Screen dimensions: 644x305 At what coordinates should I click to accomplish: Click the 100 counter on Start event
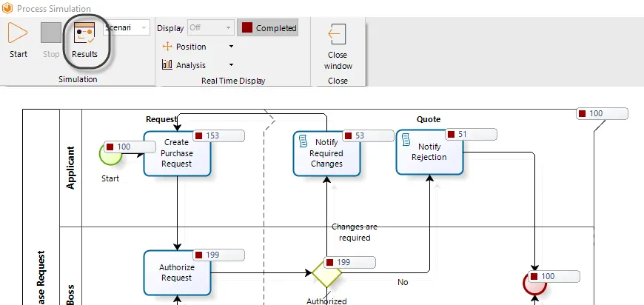(130, 147)
